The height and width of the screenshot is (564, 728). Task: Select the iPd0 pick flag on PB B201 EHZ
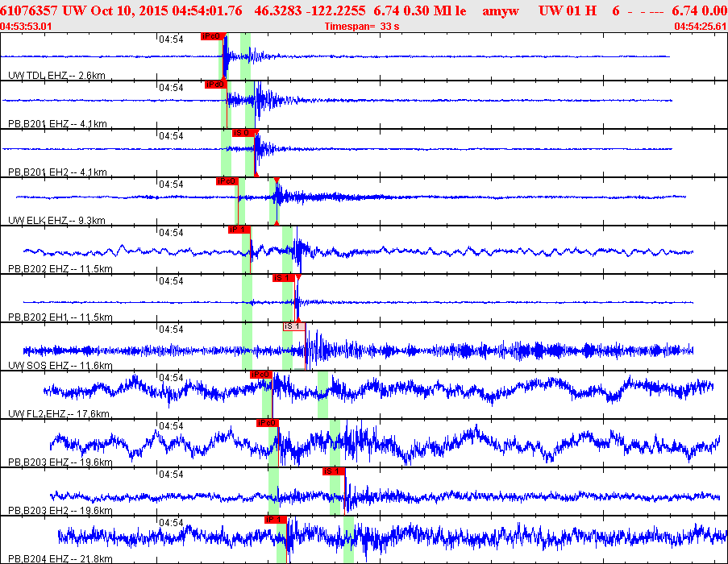(x=216, y=85)
